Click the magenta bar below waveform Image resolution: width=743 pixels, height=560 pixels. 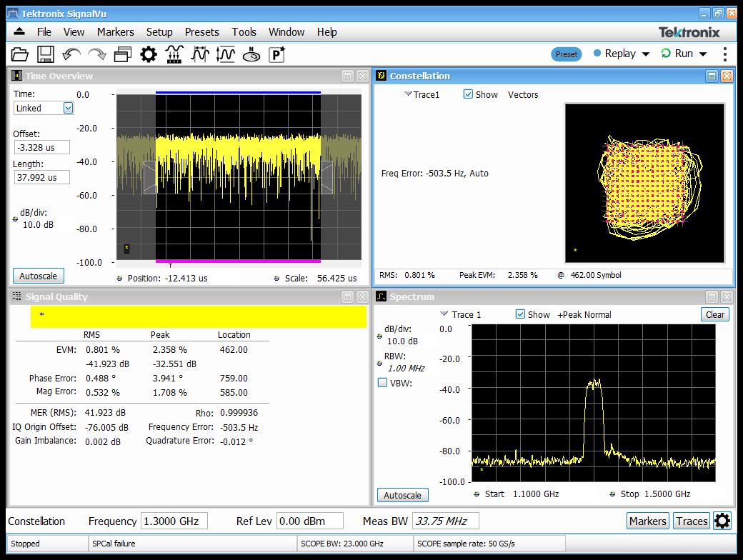pyautogui.click(x=238, y=261)
